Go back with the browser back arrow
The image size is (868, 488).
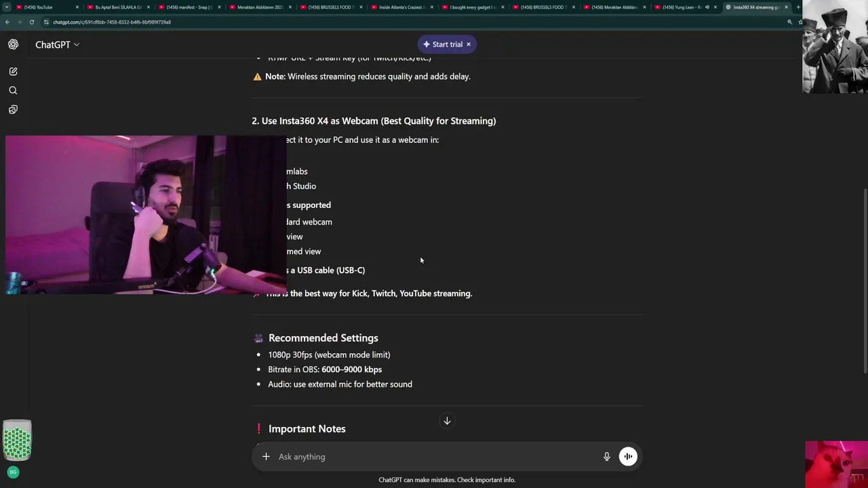pyautogui.click(x=7, y=22)
